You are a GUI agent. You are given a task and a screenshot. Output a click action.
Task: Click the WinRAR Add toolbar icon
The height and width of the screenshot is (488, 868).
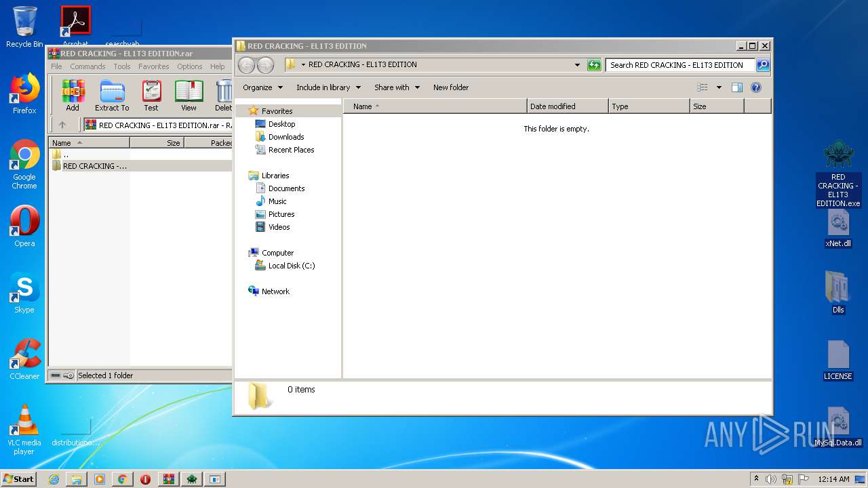73,96
